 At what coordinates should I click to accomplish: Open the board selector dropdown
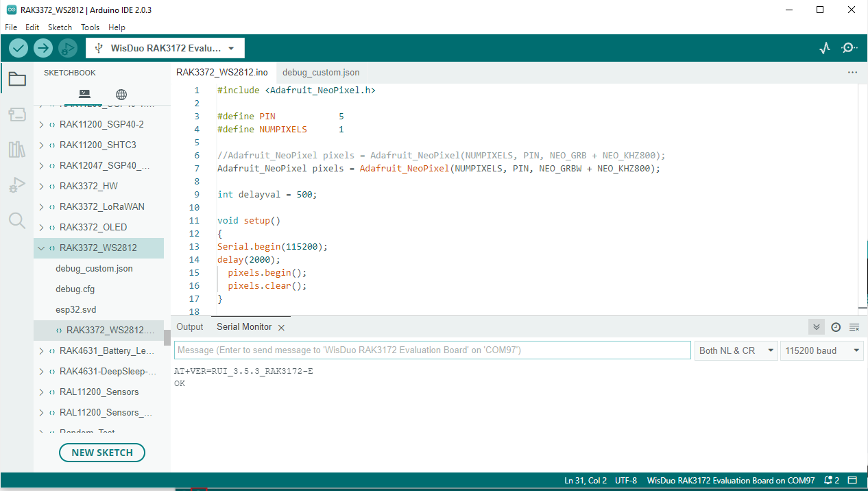pyautogui.click(x=165, y=49)
